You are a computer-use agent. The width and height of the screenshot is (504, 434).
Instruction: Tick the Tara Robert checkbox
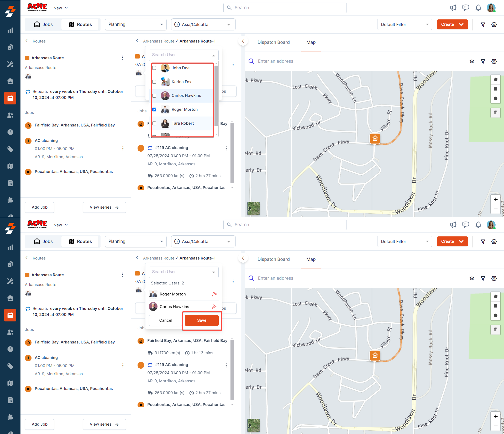click(154, 123)
